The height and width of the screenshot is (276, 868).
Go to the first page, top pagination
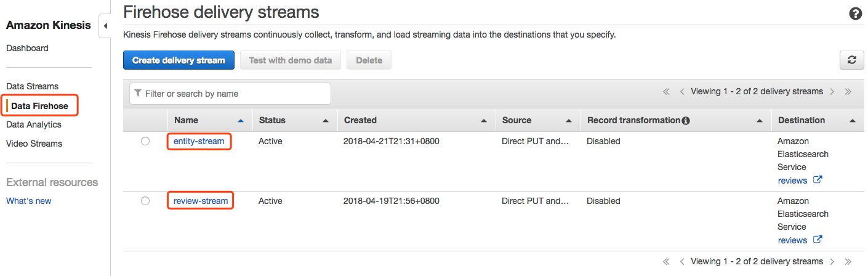coord(666,92)
